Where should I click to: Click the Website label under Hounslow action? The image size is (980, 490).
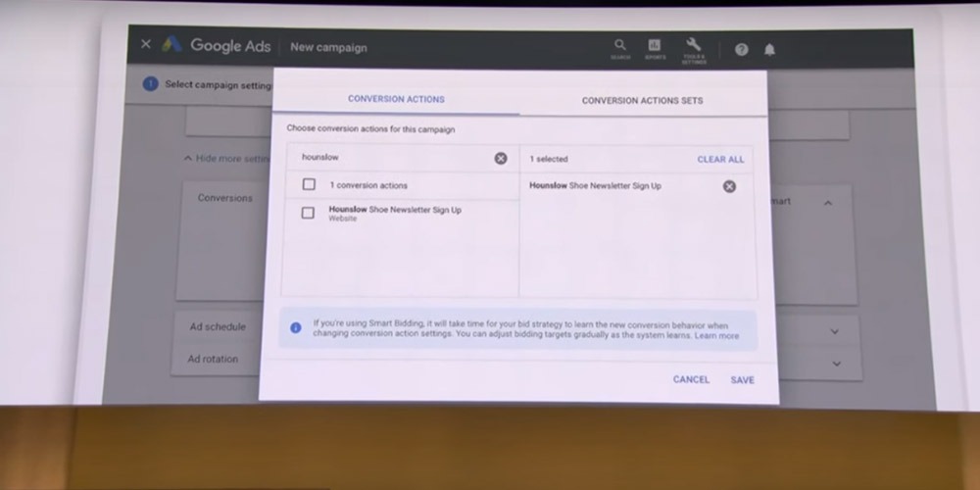[342, 219]
